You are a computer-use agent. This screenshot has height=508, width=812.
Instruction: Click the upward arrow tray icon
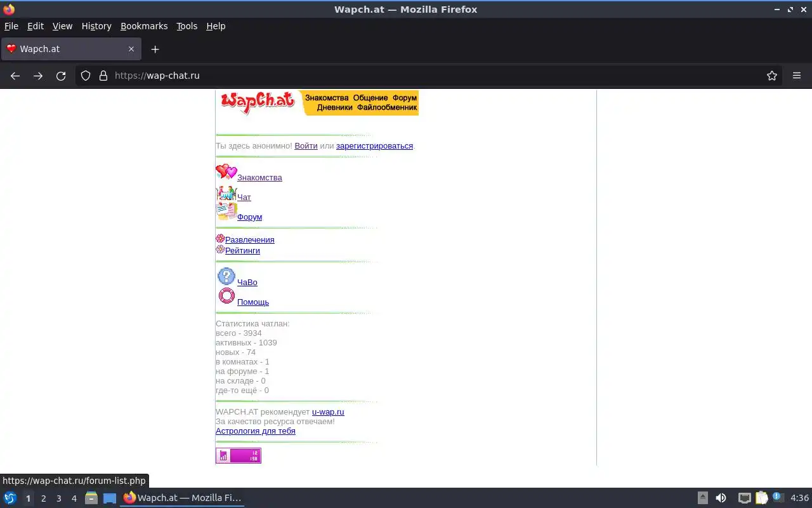pos(703,498)
